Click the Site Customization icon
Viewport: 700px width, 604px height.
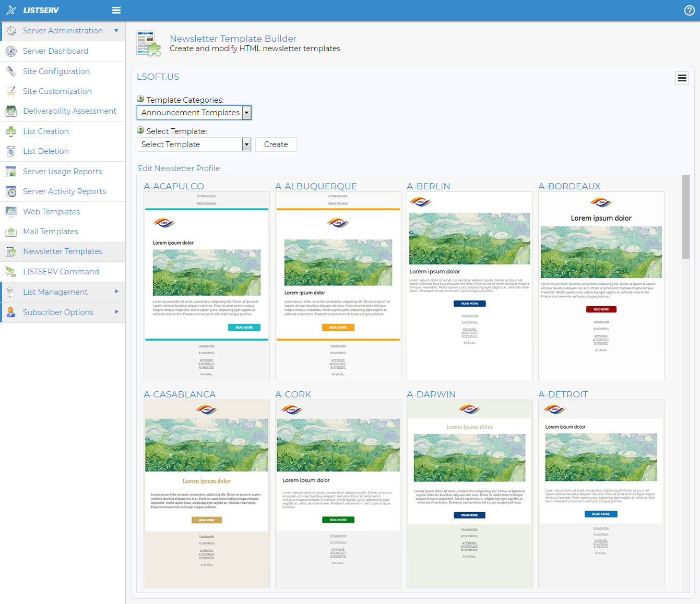click(11, 91)
